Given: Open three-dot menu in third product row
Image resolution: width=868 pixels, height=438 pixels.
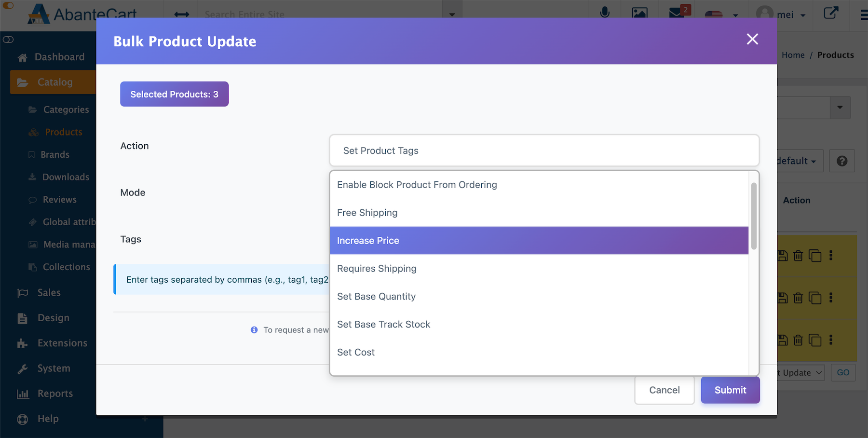Looking at the screenshot, I should point(831,340).
